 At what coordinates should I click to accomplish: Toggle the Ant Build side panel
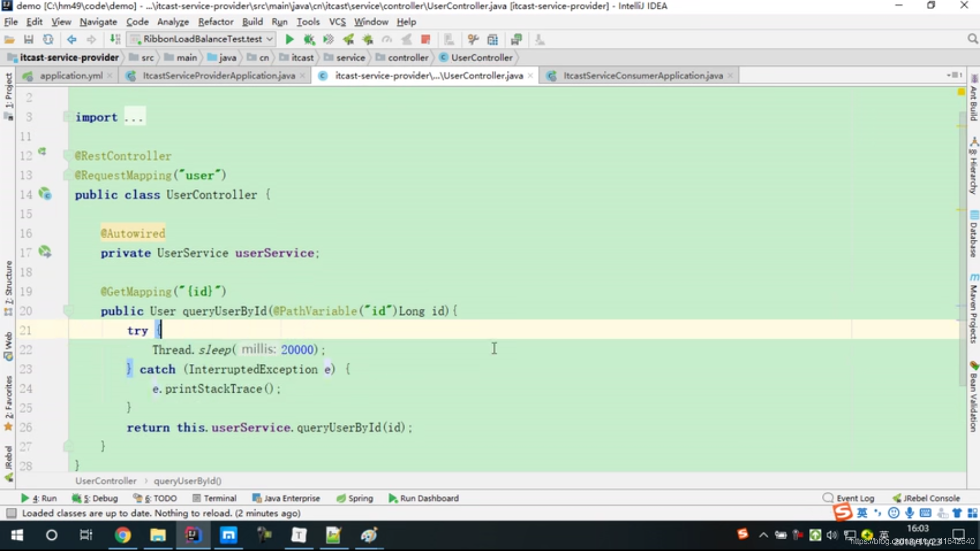click(974, 98)
